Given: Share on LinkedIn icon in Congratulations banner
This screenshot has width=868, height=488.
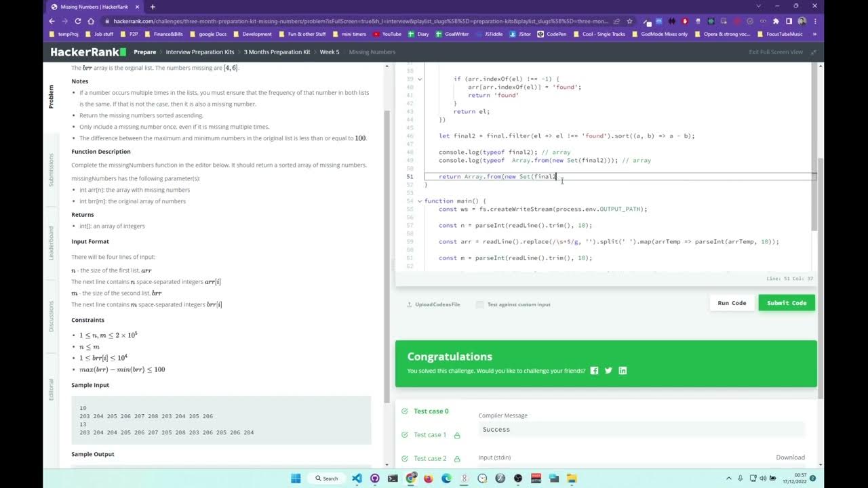Looking at the screenshot, I should 623,371.
